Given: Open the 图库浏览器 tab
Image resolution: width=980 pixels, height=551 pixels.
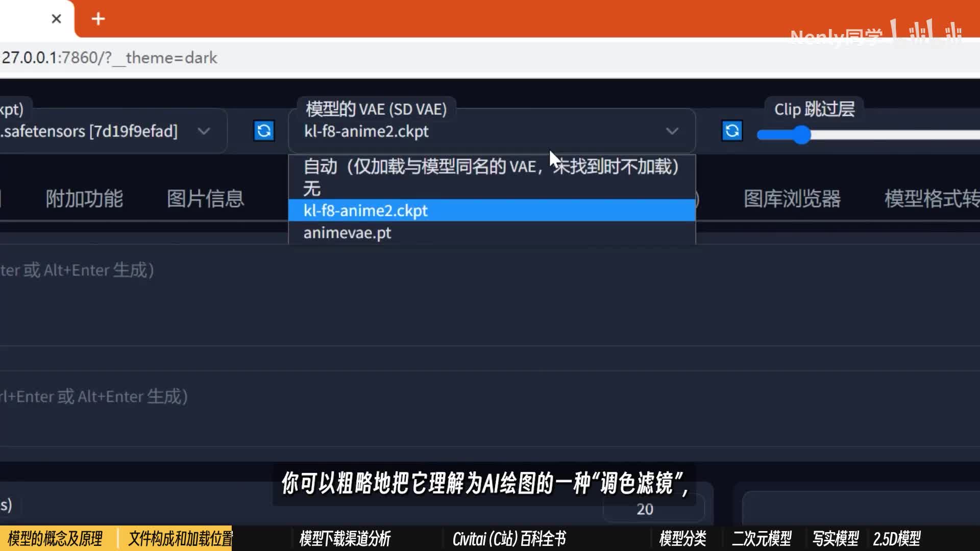Looking at the screenshot, I should (792, 198).
